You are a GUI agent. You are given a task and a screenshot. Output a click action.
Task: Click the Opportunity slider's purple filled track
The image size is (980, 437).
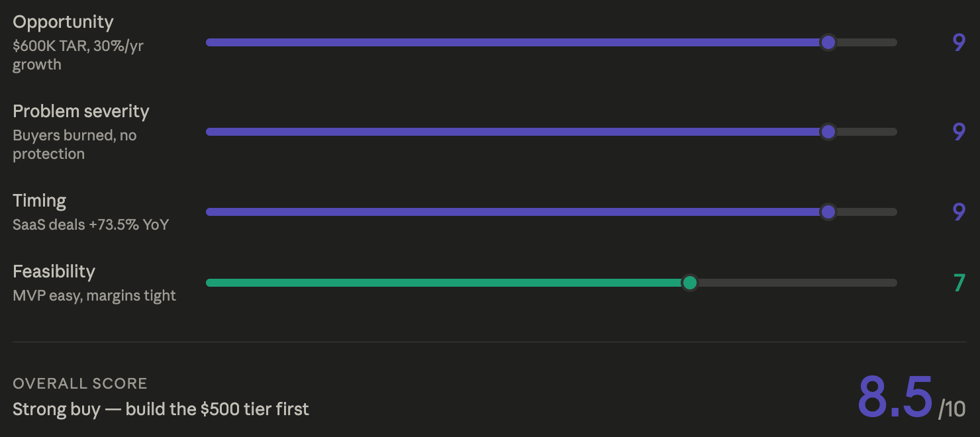click(513, 42)
